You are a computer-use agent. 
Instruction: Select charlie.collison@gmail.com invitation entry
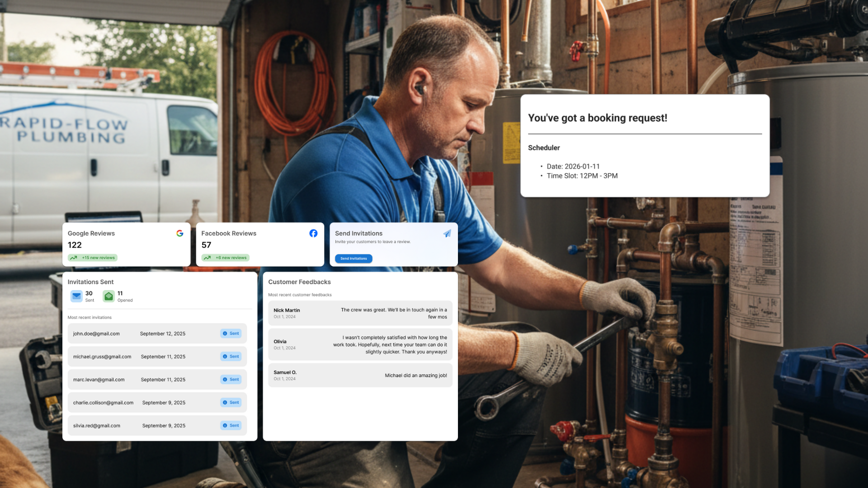157,403
